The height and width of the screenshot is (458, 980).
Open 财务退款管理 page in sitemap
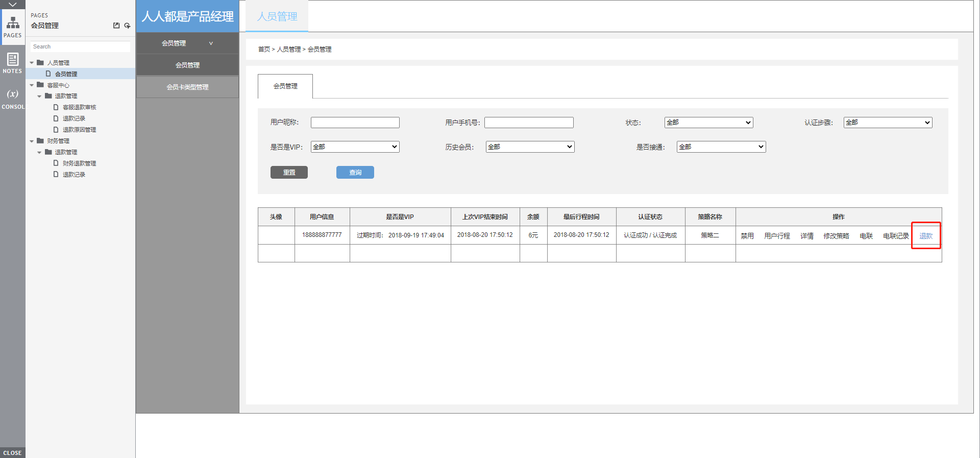tap(79, 163)
